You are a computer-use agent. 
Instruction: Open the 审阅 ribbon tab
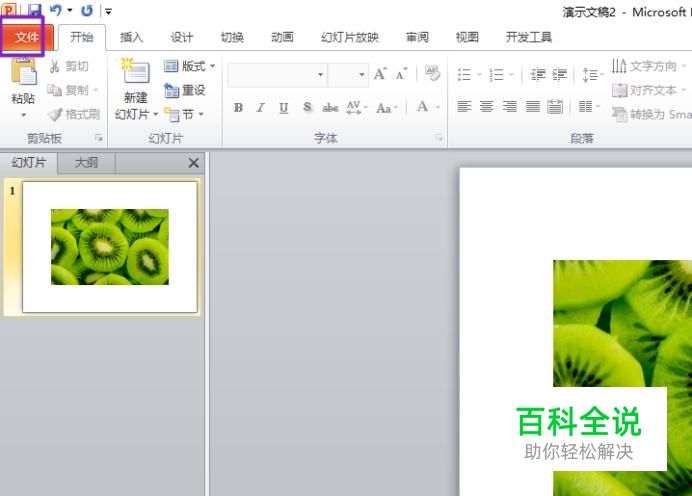coord(417,38)
